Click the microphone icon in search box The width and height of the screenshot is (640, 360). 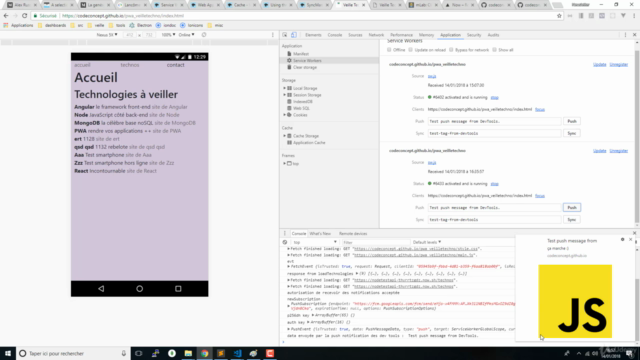pos(124,353)
